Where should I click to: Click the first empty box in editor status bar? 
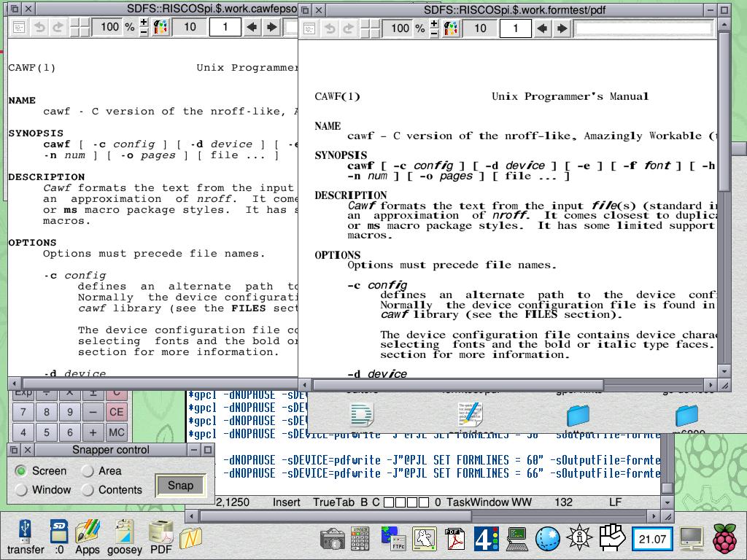point(389,502)
